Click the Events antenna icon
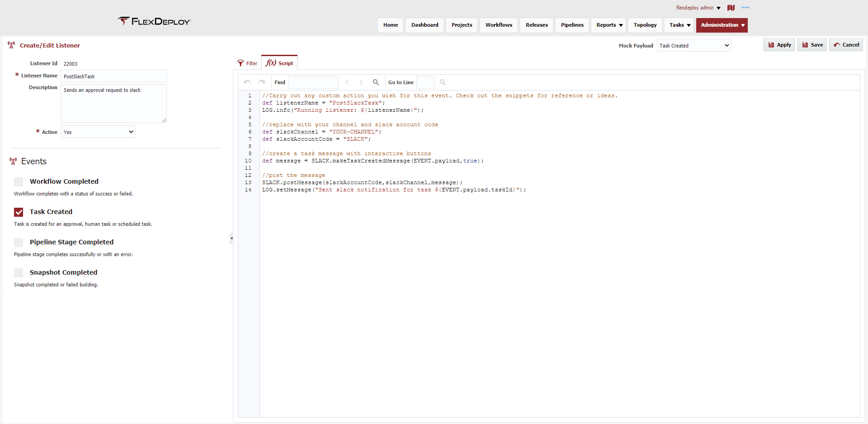 pos(13,161)
